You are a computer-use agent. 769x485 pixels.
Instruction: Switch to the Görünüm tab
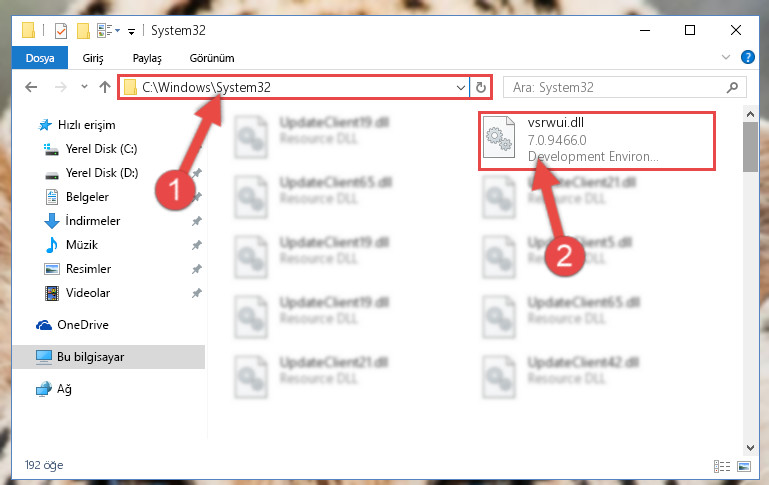click(212, 58)
